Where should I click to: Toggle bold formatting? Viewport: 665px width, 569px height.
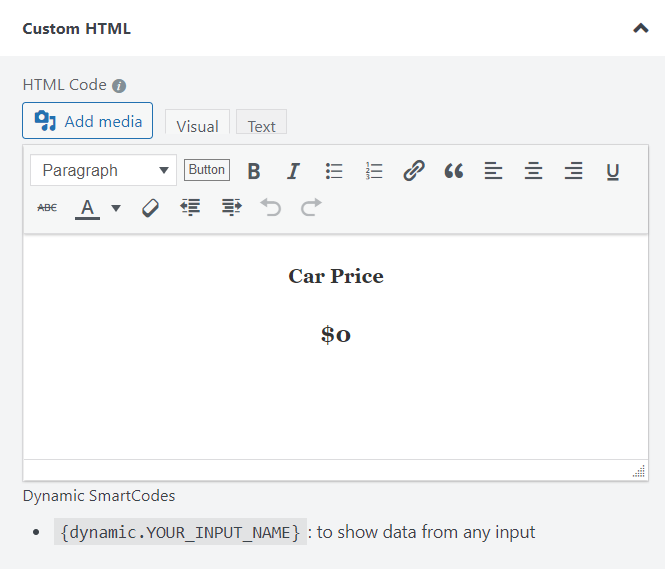coord(254,171)
